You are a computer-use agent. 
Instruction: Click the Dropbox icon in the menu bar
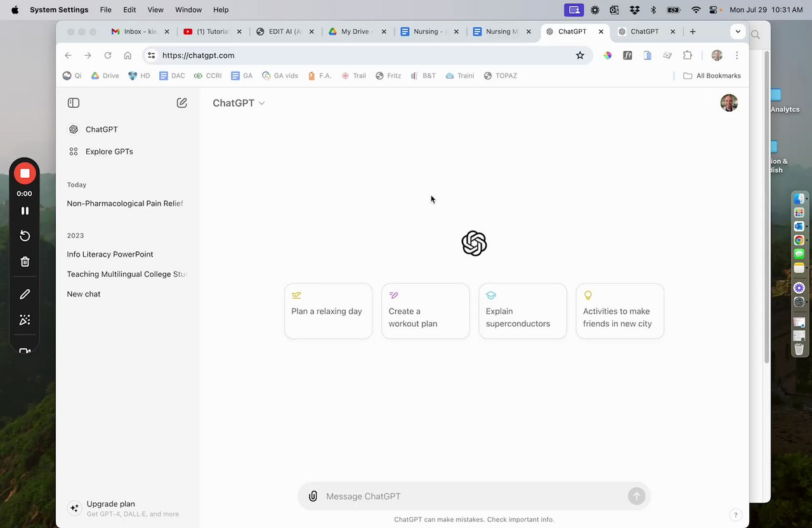[634, 10]
